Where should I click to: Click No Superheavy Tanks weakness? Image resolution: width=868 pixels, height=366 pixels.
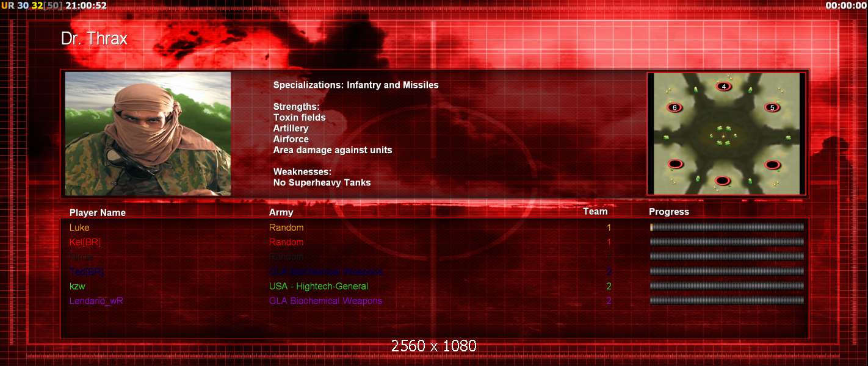pyautogui.click(x=322, y=182)
